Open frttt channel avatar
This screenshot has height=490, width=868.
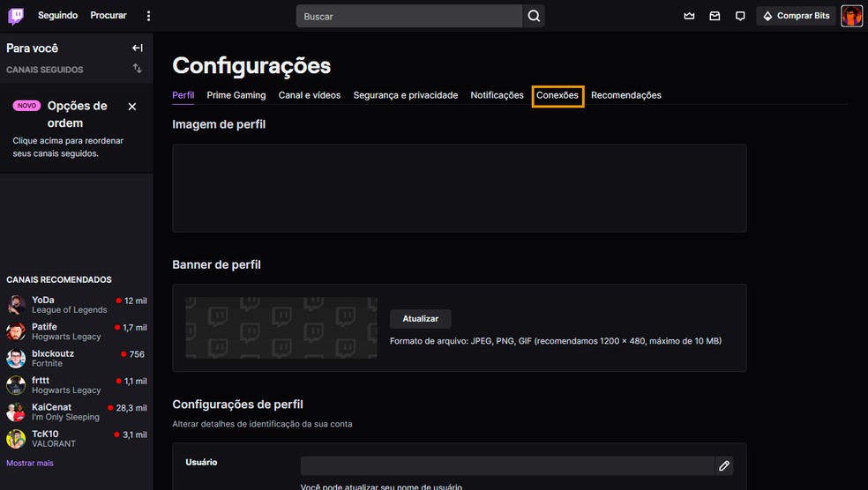click(16, 385)
